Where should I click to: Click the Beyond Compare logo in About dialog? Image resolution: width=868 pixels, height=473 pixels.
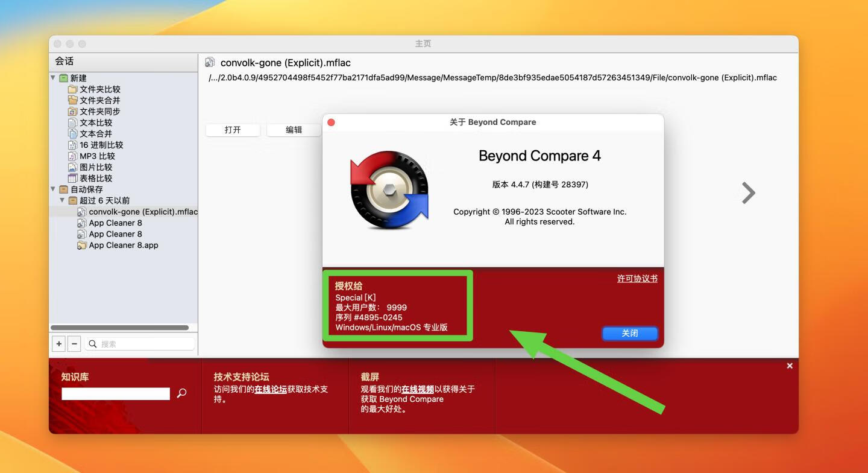(x=390, y=190)
